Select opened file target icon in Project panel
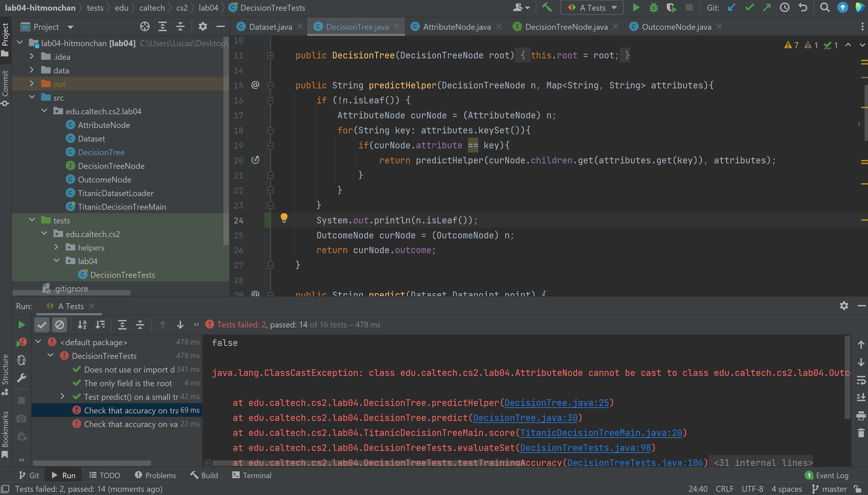The width and height of the screenshot is (868, 495). point(145,27)
